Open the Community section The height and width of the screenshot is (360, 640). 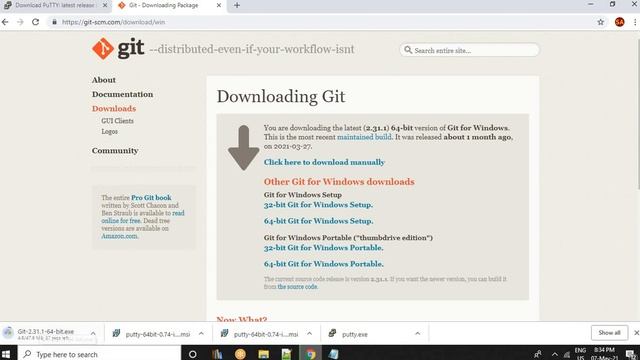tap(115, 151)
